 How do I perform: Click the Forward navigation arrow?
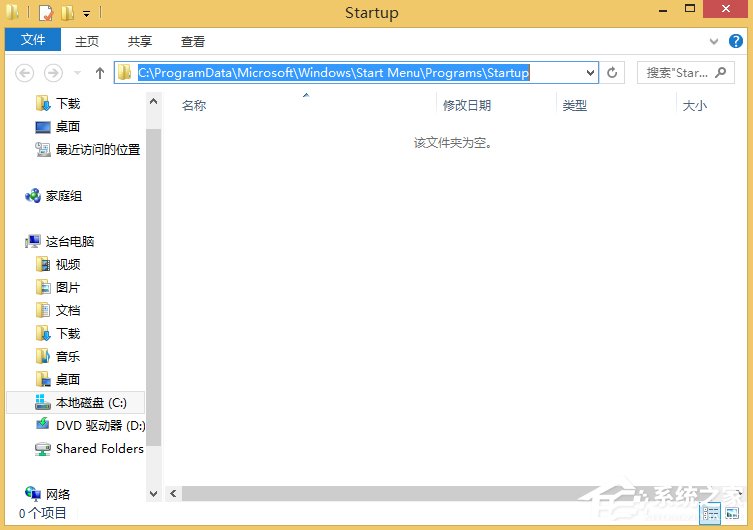[53, 73]
